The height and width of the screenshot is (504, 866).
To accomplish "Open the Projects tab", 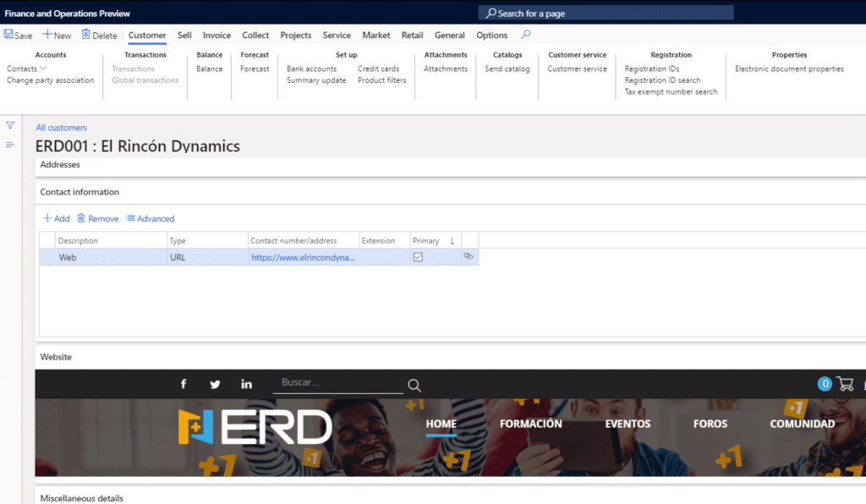I will (295, 35).
